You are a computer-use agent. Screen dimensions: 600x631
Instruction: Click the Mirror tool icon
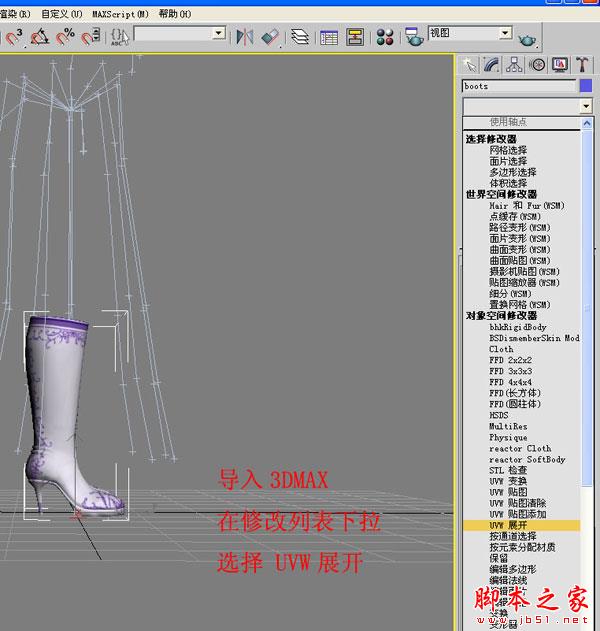point(245,37)
